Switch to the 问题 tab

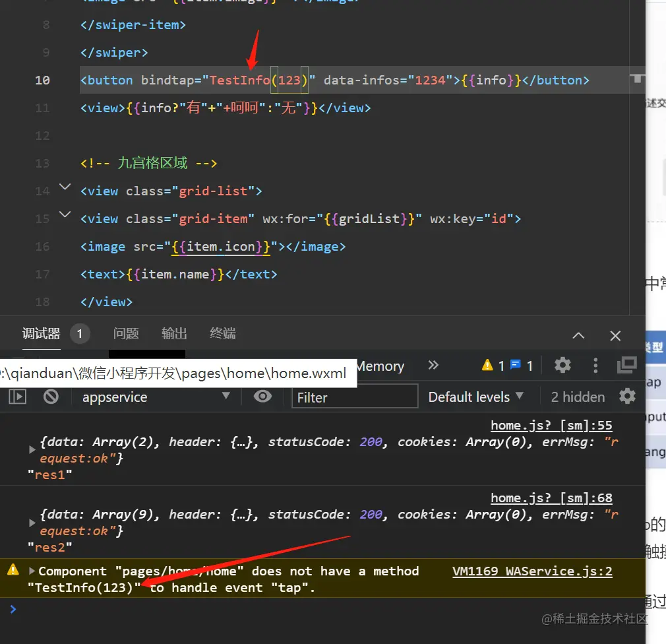(126, 334)
